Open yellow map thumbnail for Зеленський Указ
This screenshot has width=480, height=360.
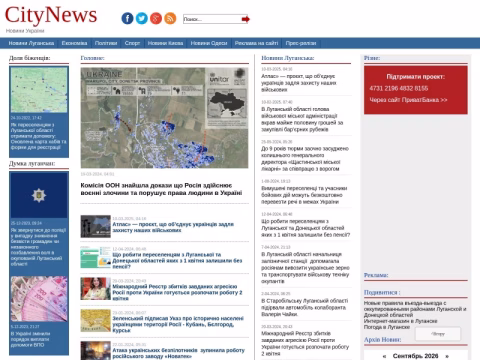tap(95, 321)
